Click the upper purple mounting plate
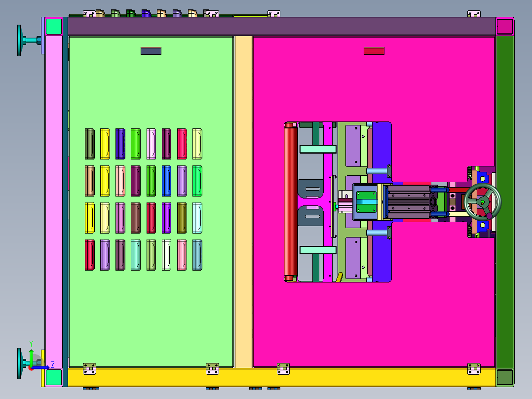 pyautogui.click(x=353, y=146)
